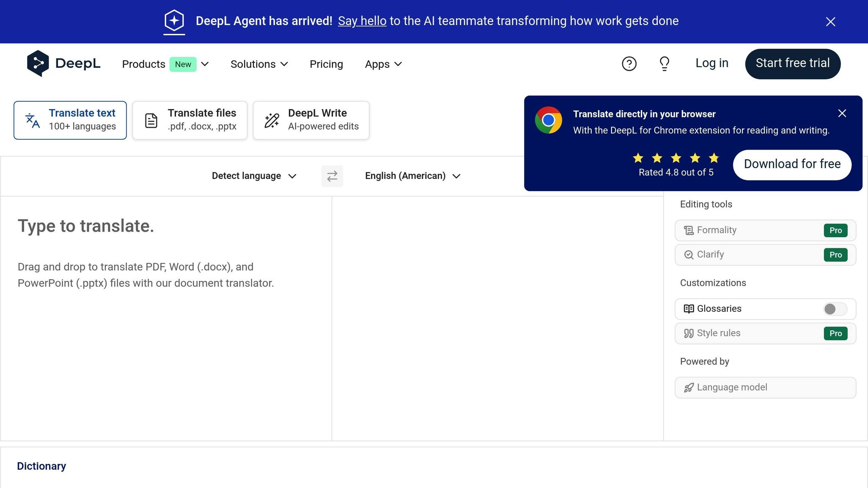This screenshot has height=488, width=868.
Task: Expand the English (American) target language menu
Action: click(412, 176)
